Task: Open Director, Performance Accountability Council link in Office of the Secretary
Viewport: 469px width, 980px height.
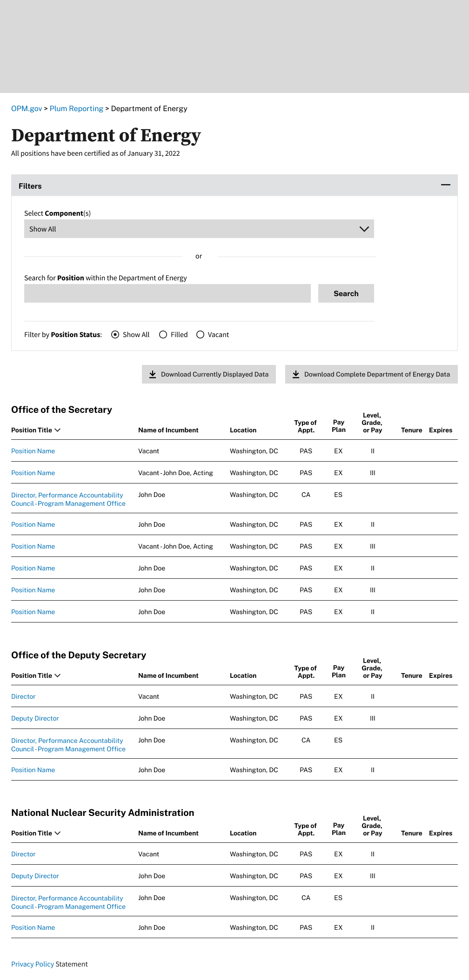Action: (x=68, y=499)
